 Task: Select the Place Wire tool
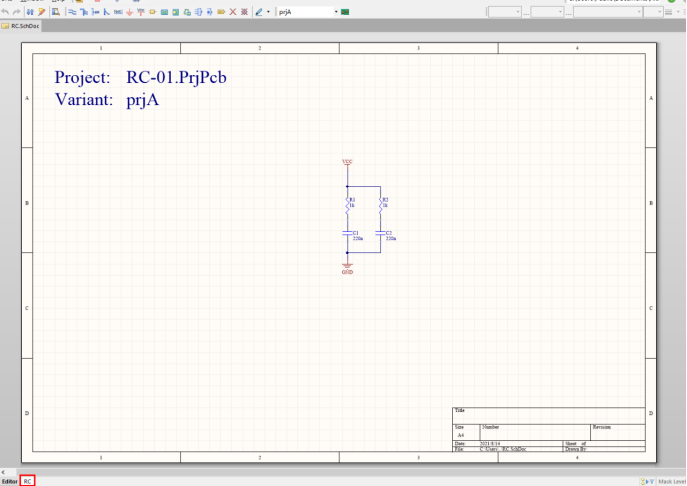[72, 12]
